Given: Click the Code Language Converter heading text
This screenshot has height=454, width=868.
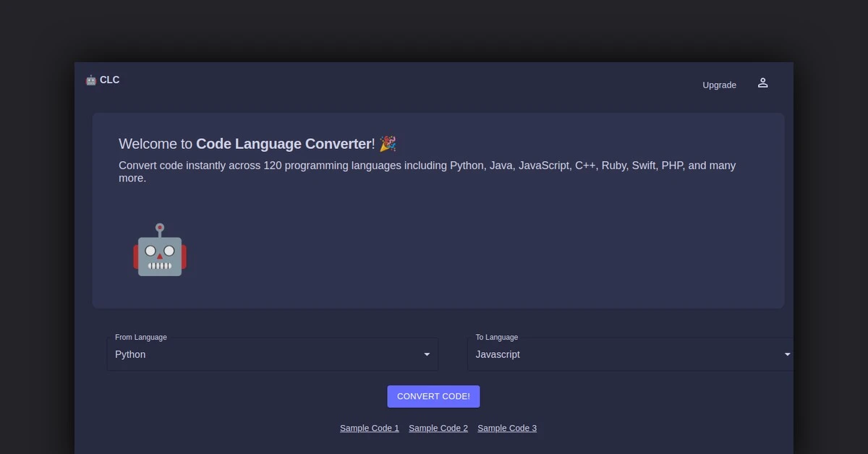Looking at the screenshot, I should [284, 143].
